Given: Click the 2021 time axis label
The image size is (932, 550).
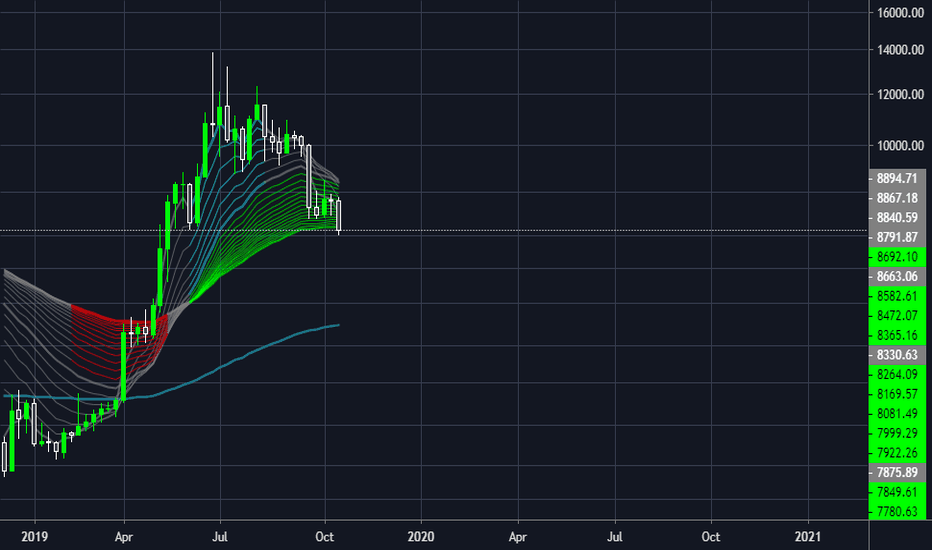Looking at the screenshot, I should pyautogui.click(x=808, y=537).
